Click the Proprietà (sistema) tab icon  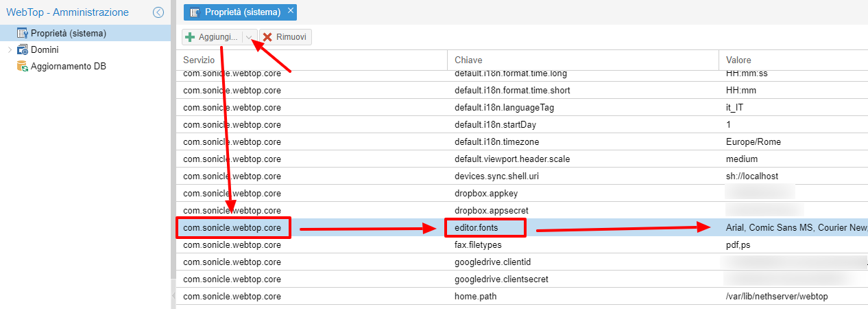point(195,12)
